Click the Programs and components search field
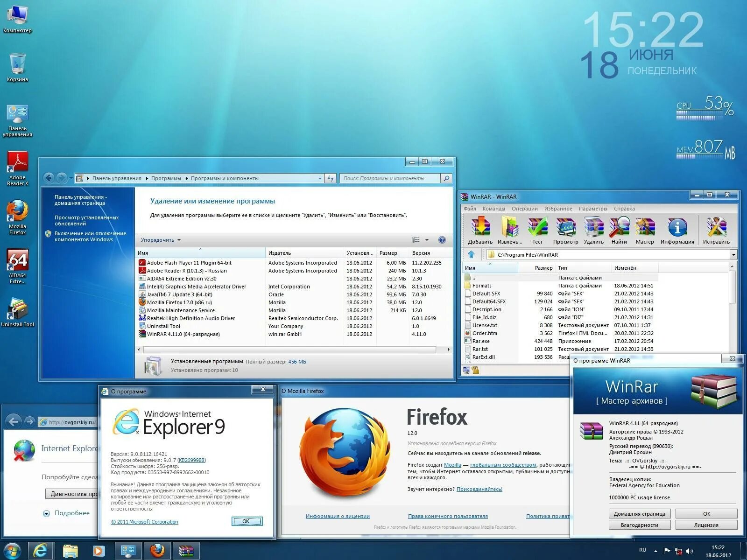 (x=390, y=178)
